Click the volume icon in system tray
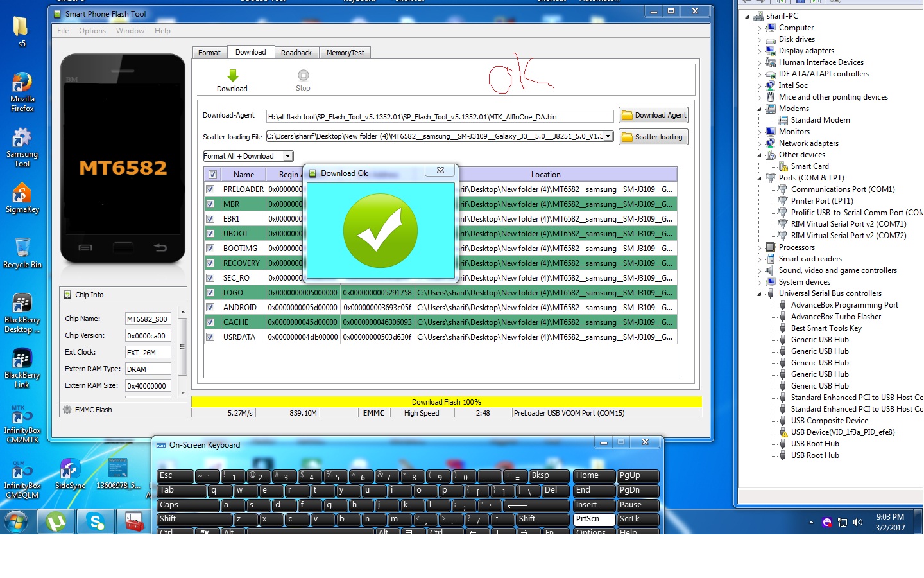924x578 pixels. (x=858, y=522)
